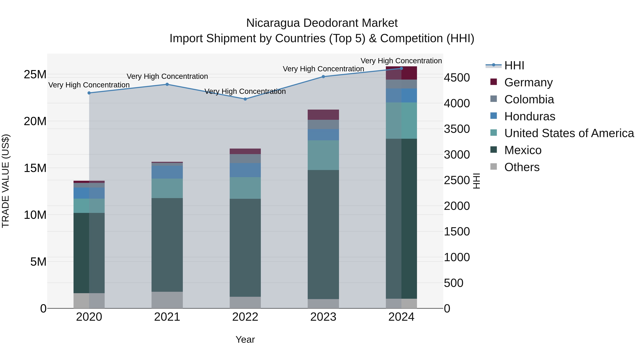Click the United States segment in 2022 bar

coord(245,188)
